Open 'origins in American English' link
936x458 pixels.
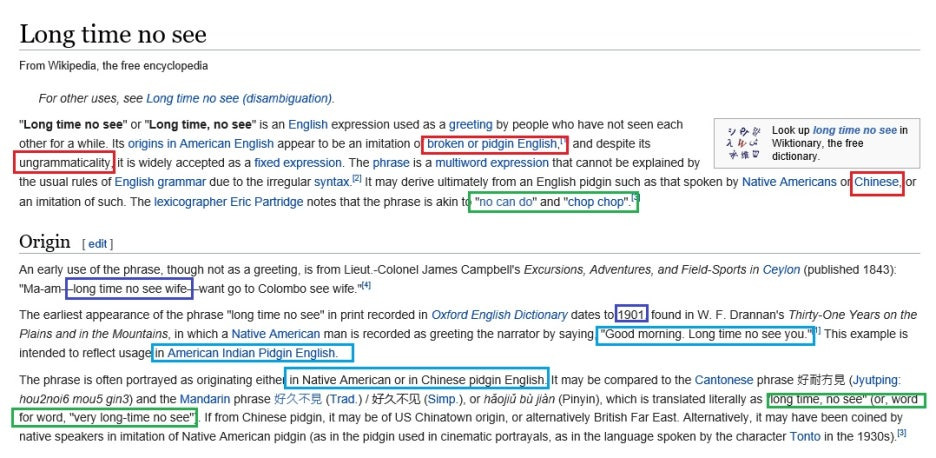click(201, 144)
